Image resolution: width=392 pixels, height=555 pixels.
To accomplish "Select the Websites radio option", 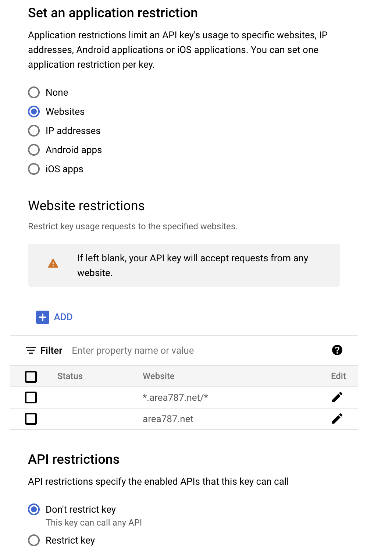I will point(34,112).
